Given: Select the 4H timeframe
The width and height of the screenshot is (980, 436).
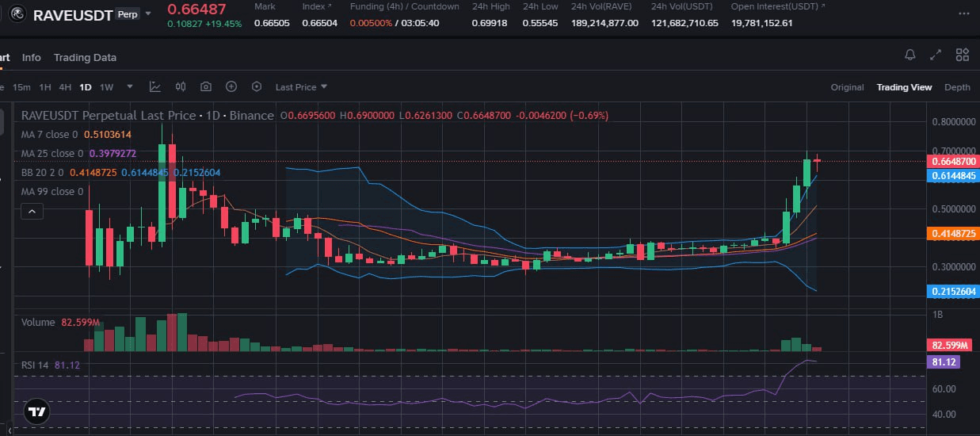Looking at the screenshot, I should [x=65, y=87].
